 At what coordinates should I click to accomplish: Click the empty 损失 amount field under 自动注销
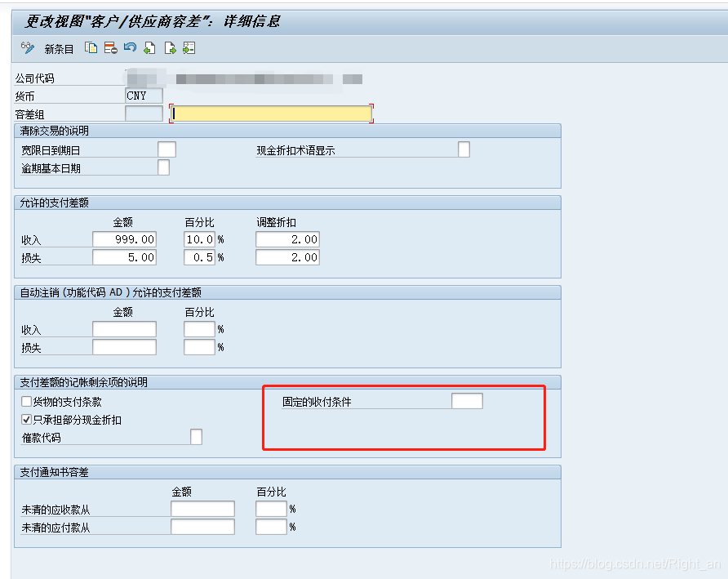[x=124, y=347]
